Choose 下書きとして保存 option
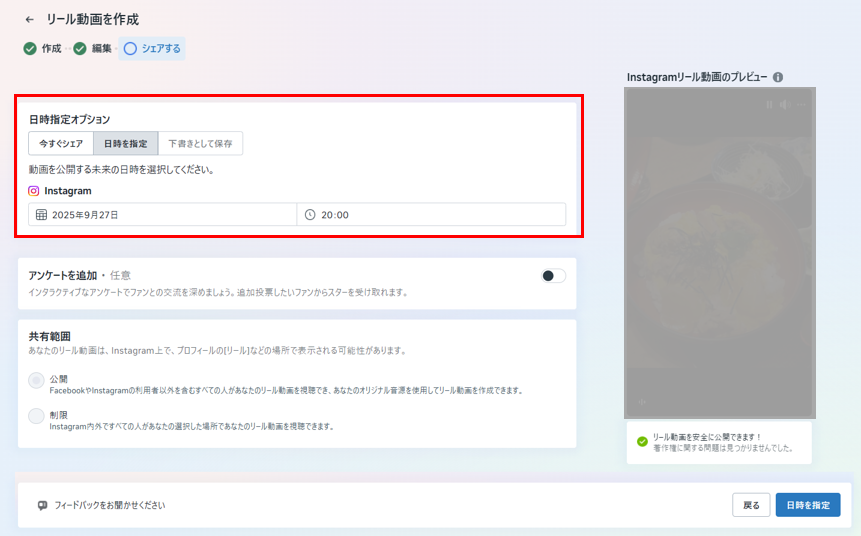861x536 pixels. (200, 144)
